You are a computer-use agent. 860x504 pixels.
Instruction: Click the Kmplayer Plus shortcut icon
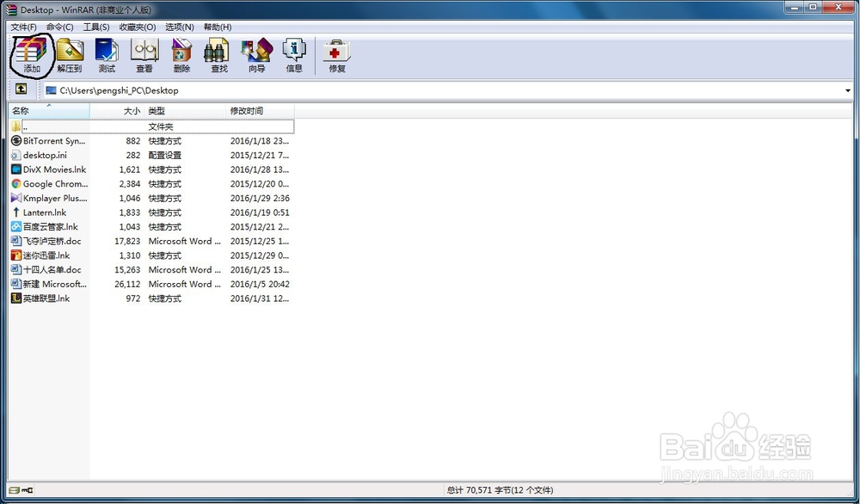[x=15, y=198]
